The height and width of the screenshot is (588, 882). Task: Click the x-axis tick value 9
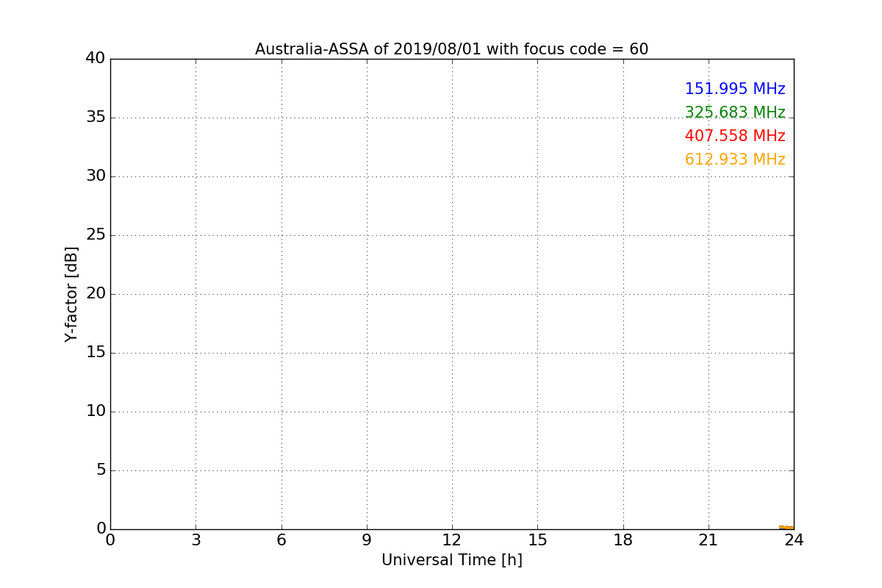pyautogui.click(x=367, y=540)
